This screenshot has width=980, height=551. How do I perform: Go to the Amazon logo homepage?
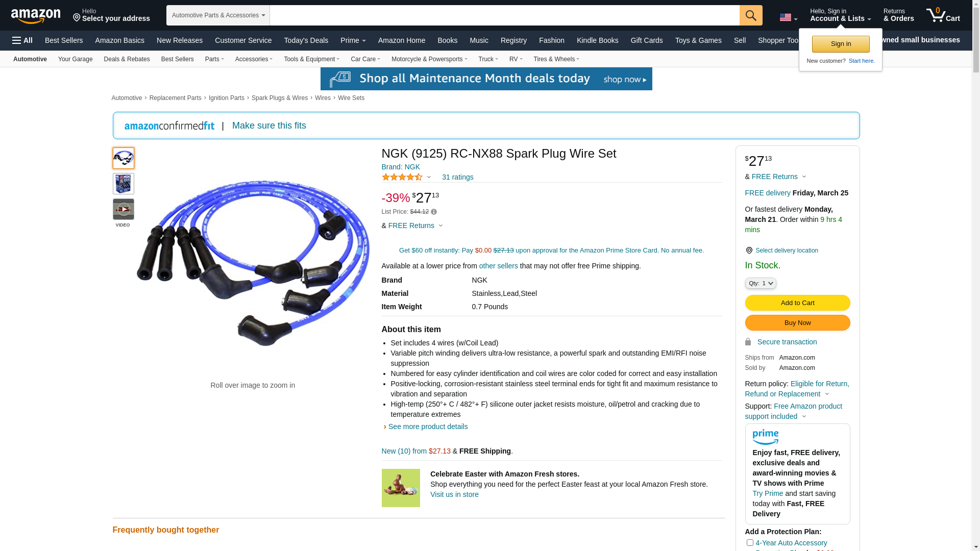coord(36,16)
